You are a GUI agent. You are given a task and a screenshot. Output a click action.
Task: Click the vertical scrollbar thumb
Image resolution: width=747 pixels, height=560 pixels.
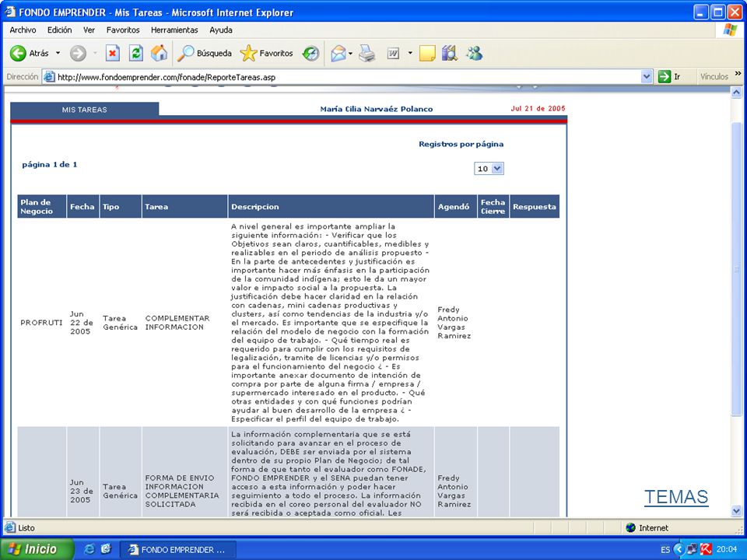click(736, 269)
